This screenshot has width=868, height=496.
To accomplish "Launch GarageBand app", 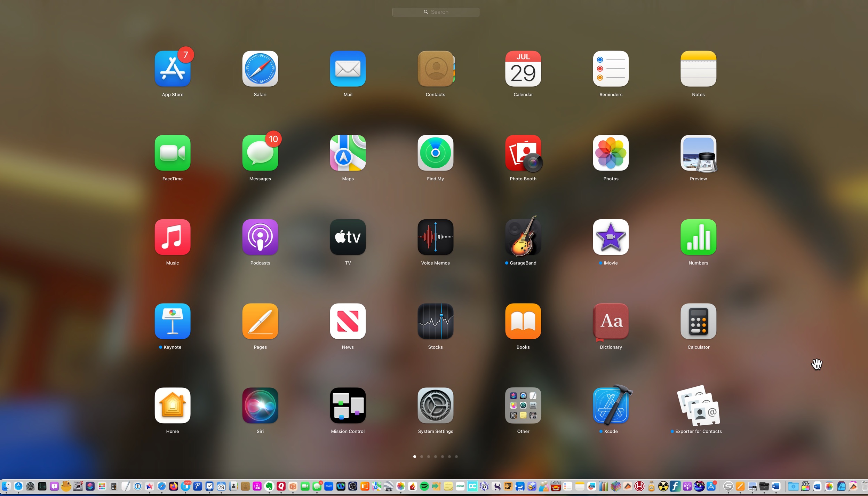I will pyautogui.click(x=523, y=237).
